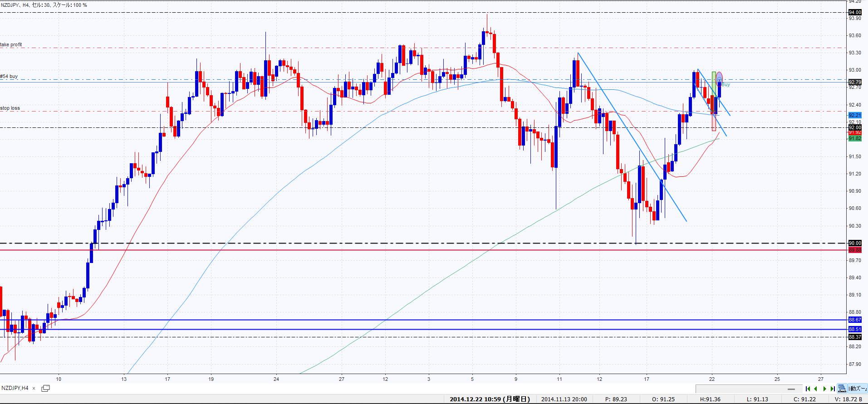Click the blue 88.67 price level tag
This screenshot has width=868, height=404.
854,320
